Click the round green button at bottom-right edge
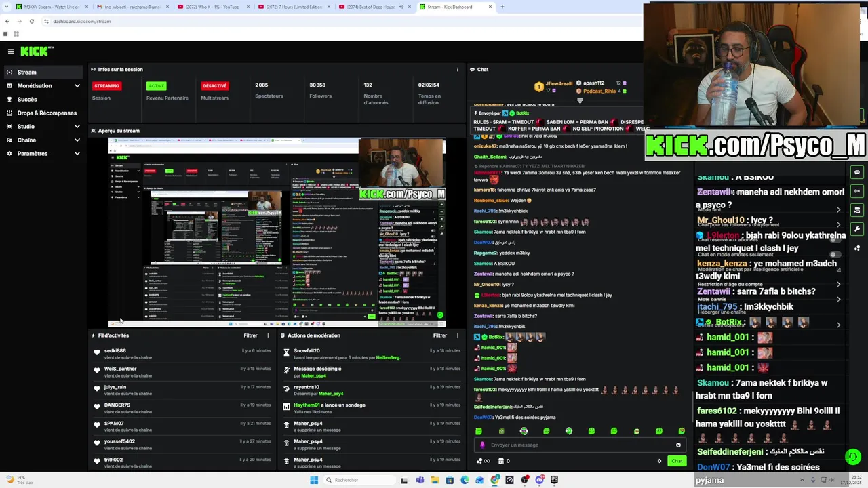868x488 pixels. coord(853,457)
